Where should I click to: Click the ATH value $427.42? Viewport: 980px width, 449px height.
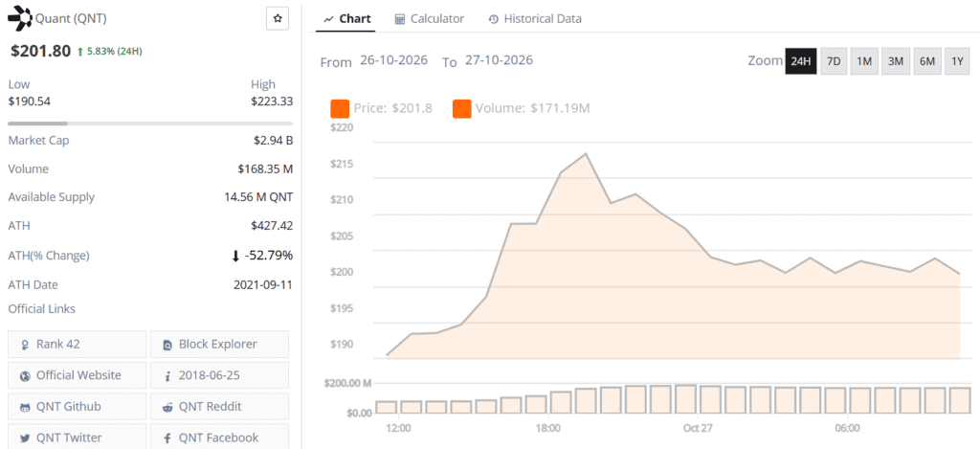pos(272,226)
